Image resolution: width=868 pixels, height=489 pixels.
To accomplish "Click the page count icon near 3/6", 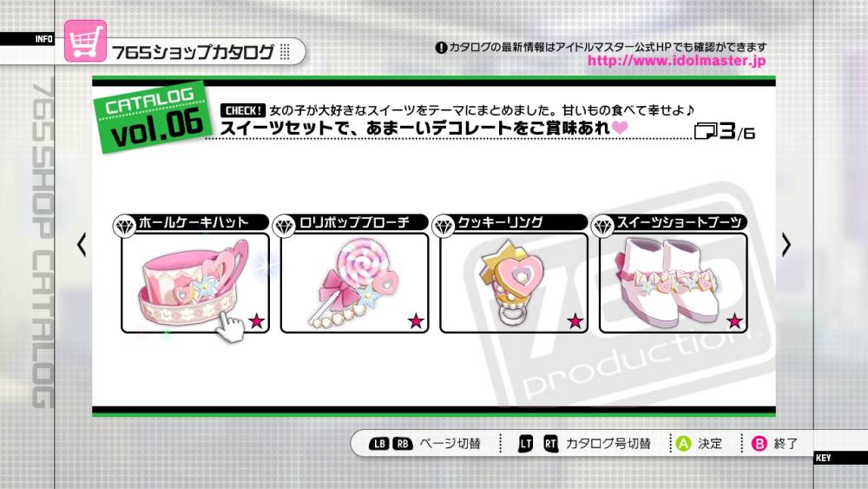I will click(705, 132).
